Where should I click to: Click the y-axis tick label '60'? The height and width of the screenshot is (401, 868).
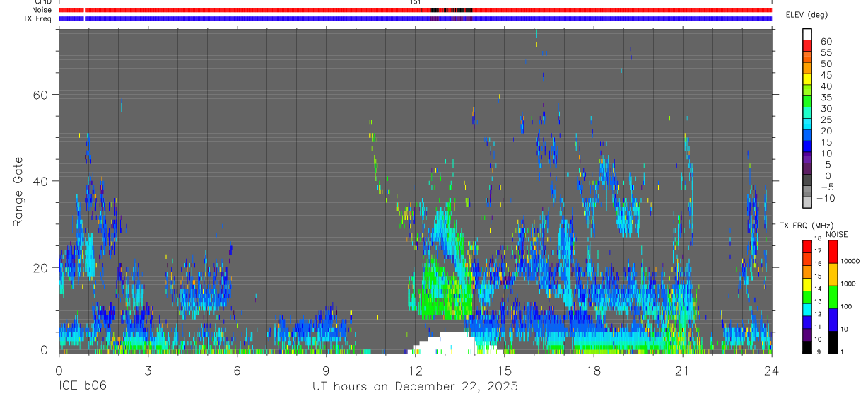[40, 95]
